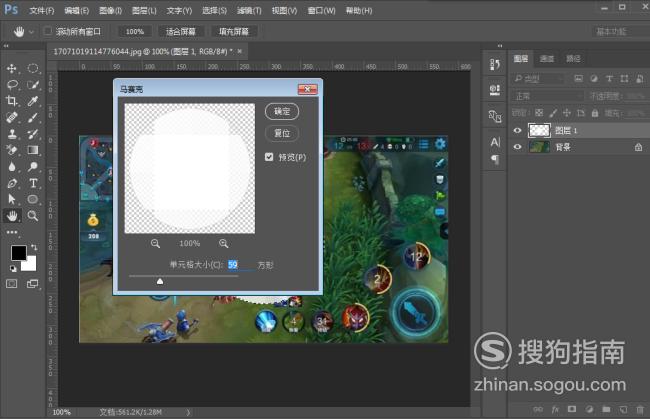Screen dimensions: 650x419
Task: Select the Dodge tool
Action: 33,167
